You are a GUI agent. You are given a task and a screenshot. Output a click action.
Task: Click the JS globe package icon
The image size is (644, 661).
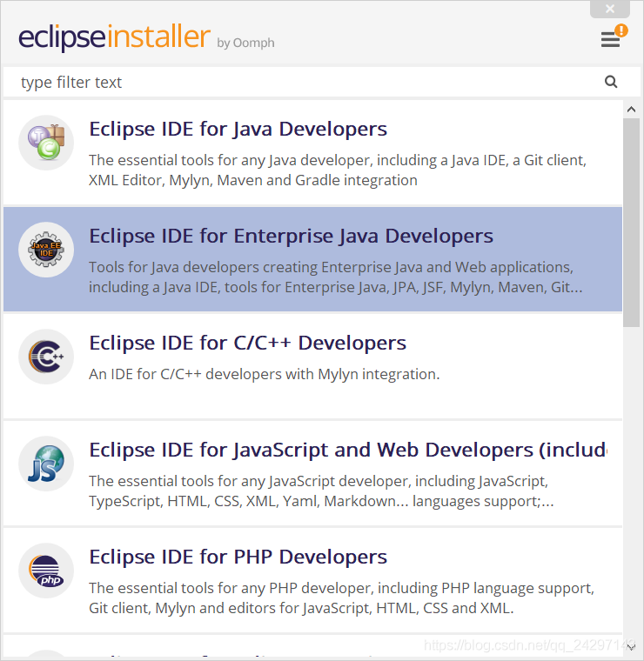click(x=46, y=464)
